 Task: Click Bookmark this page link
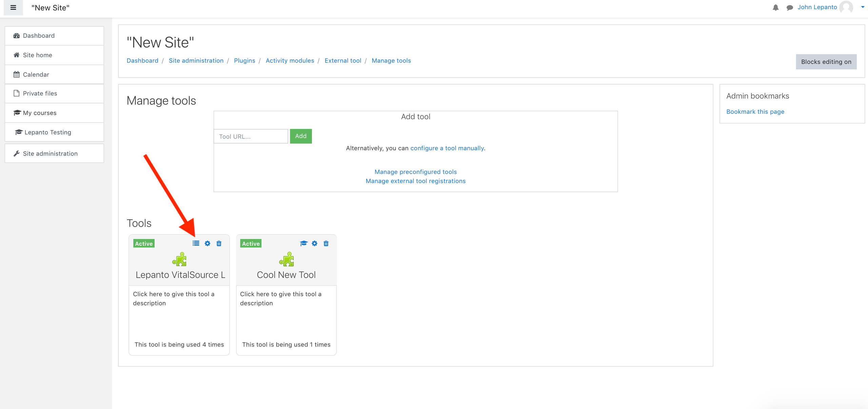(x=755, y=112)
